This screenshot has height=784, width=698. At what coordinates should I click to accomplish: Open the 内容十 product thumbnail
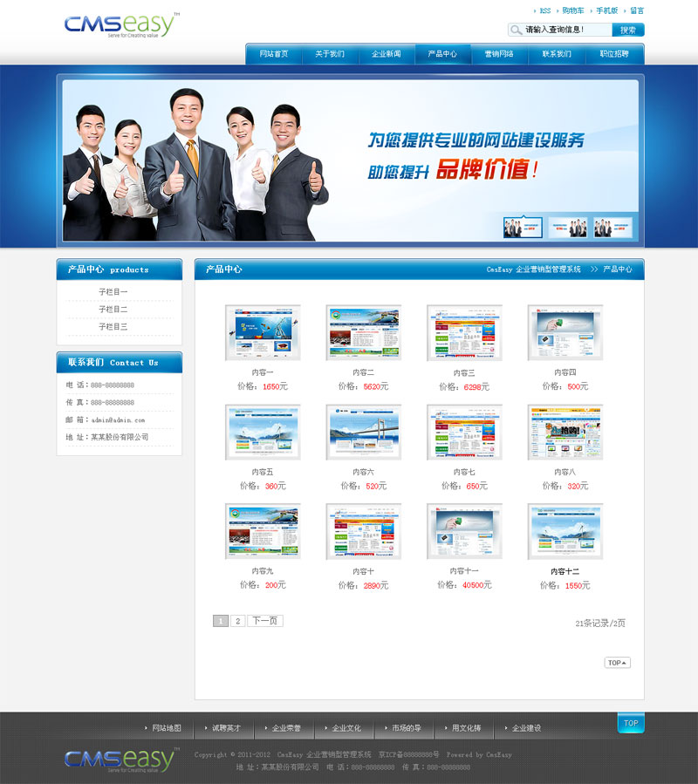coord(364,531)
